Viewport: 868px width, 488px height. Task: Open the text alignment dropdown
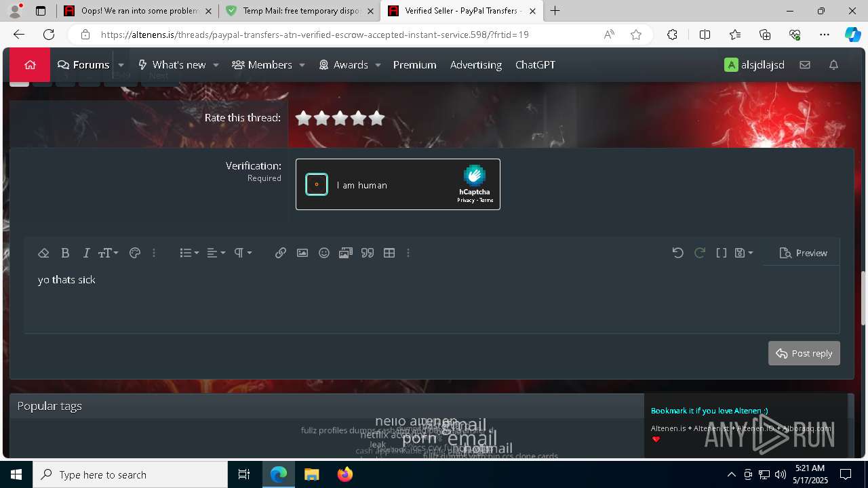point(216,253)
